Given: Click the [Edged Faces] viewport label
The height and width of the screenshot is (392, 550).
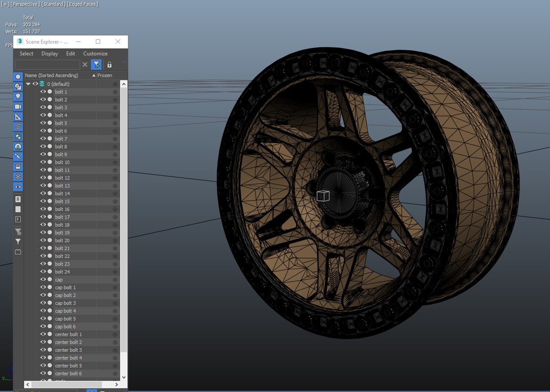Looking at the screenshot, I should pyautogui.click(x=83, y=4).
